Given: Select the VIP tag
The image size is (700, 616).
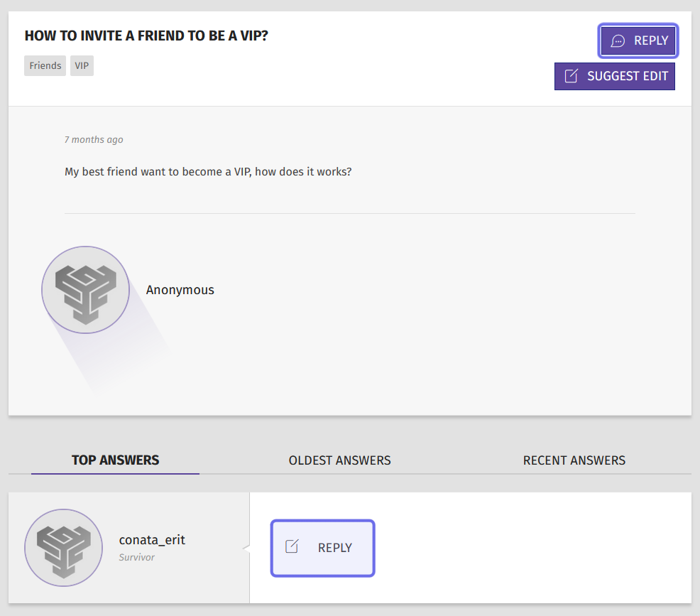Looking at the screenshot, I should coord(82,65).
